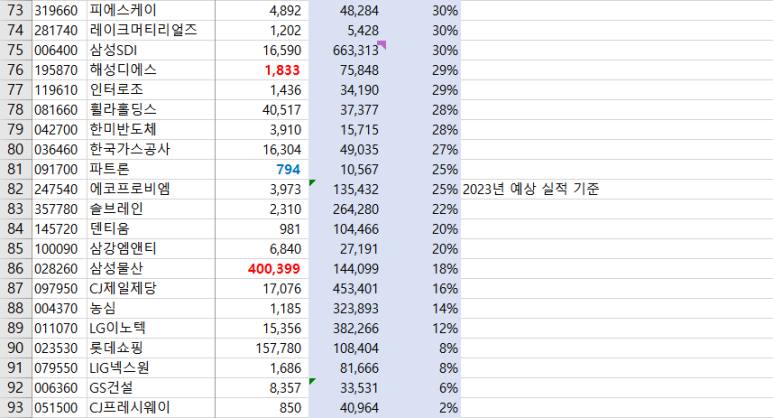The height and width of the screenshot is (418, 773).
Task: Select the 에코프로비엠 cell
Action: tap(151, 189)
